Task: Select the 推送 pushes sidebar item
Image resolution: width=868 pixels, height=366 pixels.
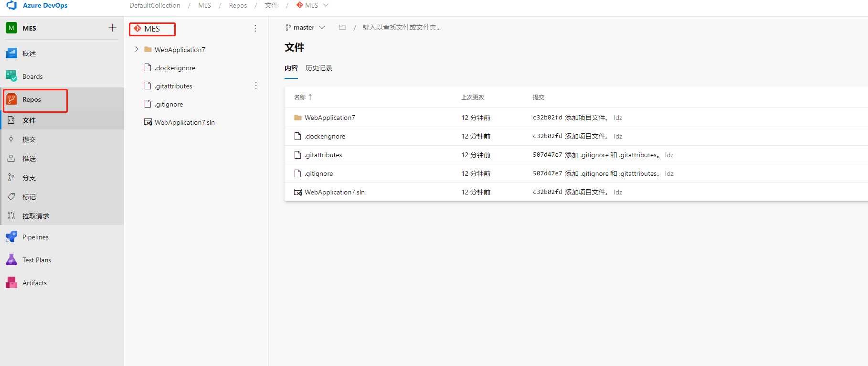Action: (x=62, y=159)
